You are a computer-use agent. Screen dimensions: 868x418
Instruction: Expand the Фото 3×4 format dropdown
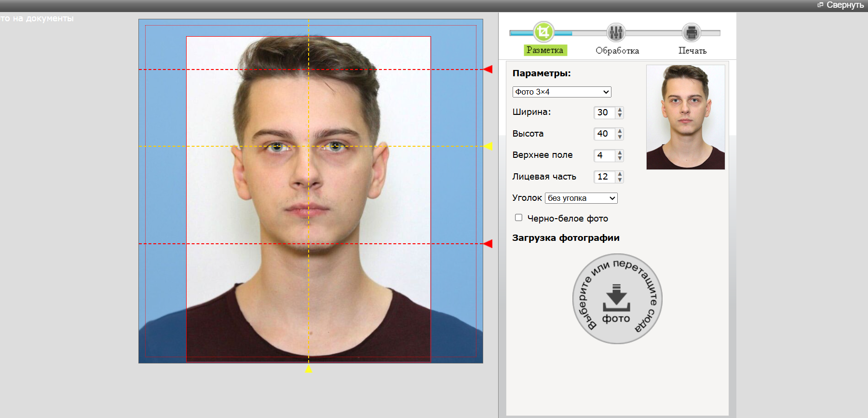561,92
